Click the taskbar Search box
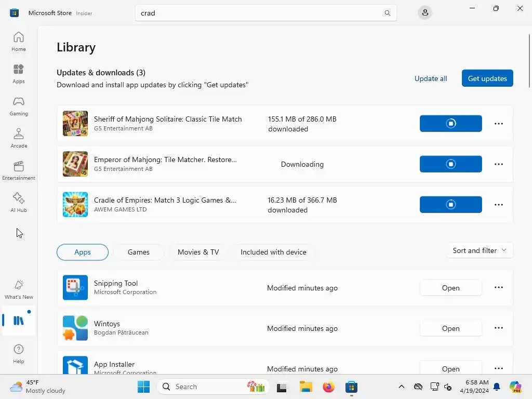 pyautogui.click(x=214, y=387)
